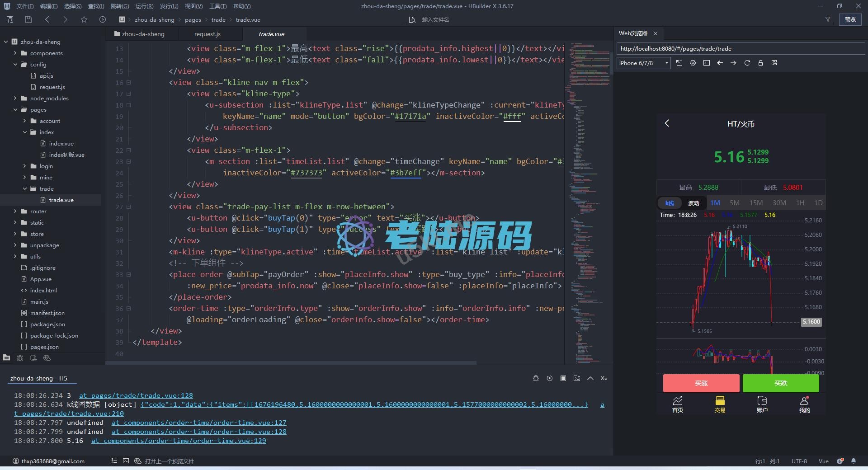Image resolution: width=868 pixels, height=470 pixels.
Task: Click the debug bug icon under project tree
Action: pyautogui.click(x=20, y=358)
